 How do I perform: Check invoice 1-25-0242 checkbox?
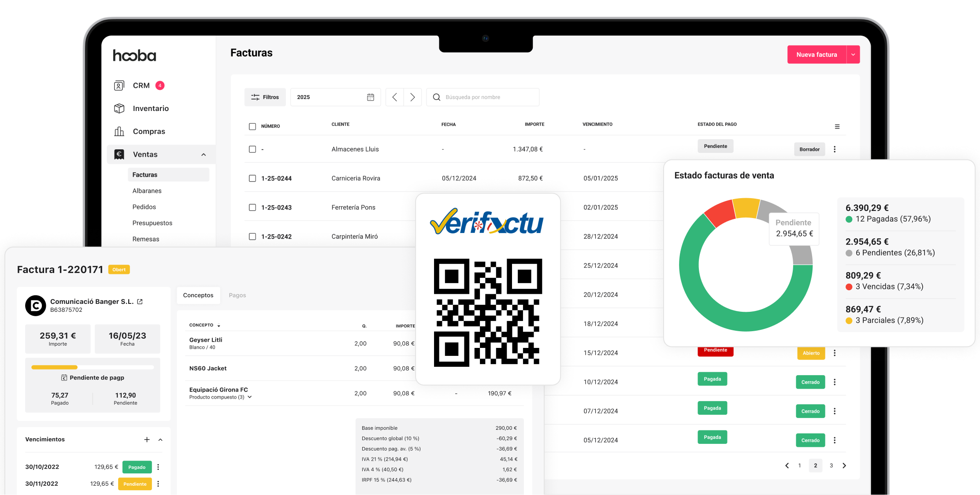tap(252, 236)
